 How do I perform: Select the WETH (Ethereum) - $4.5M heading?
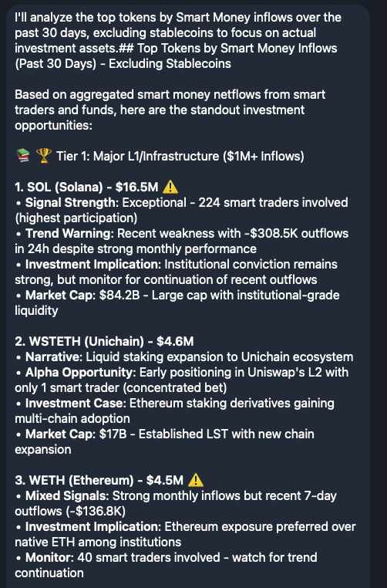(99, 480)
